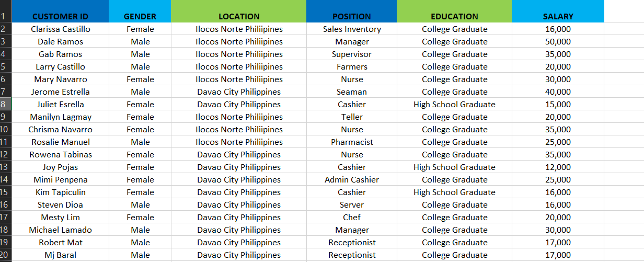644x262 pixels.
Task: Click the cell containing Clarissa Castillo
Action: tap(60, 29)
